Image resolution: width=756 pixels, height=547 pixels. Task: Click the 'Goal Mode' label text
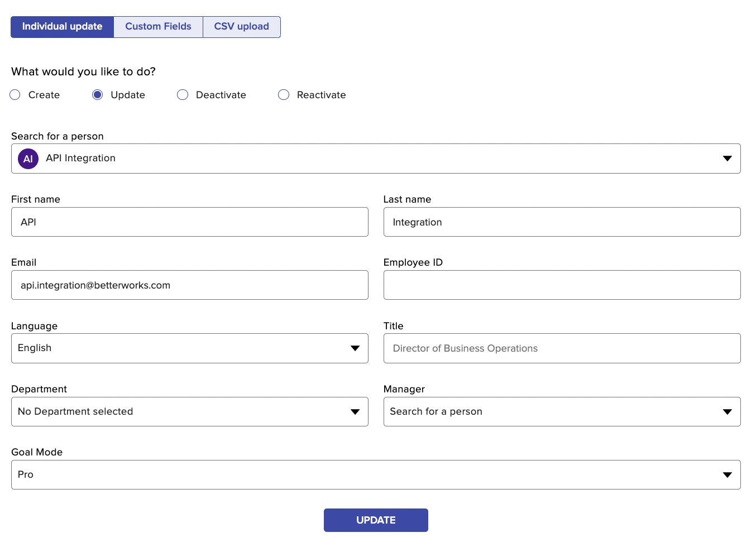point(37,452)
